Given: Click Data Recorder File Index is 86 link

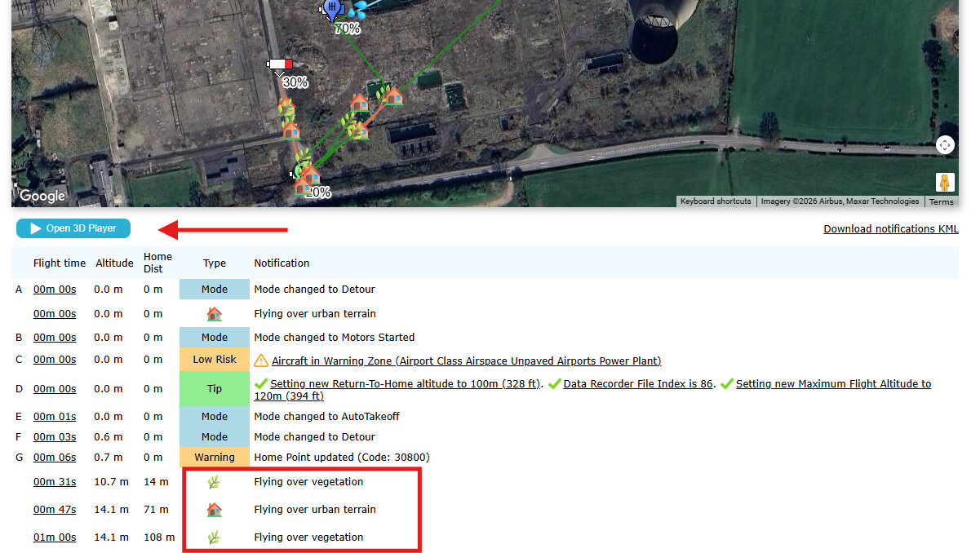Looking at the screenshot, I should click(x=637, y=383).
